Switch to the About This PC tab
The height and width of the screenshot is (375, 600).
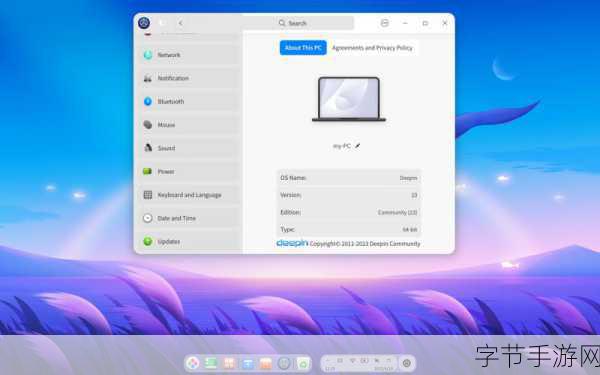pos(303,48)
